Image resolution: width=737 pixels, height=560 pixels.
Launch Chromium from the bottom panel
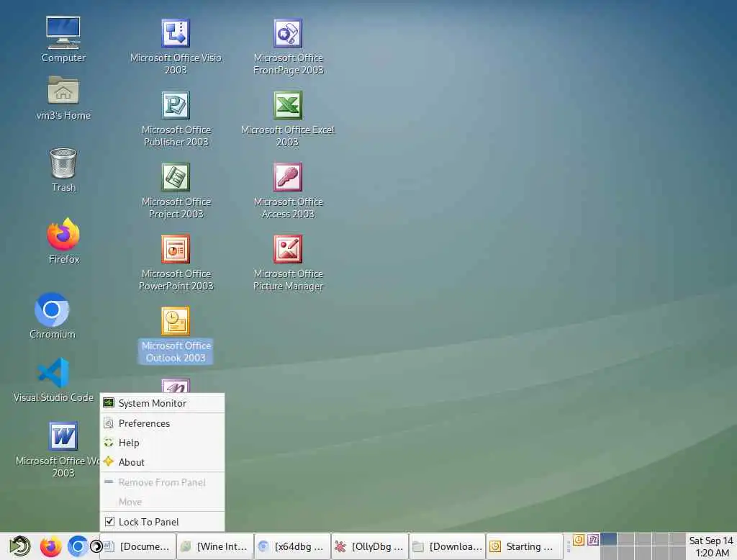tap(78, 546)
